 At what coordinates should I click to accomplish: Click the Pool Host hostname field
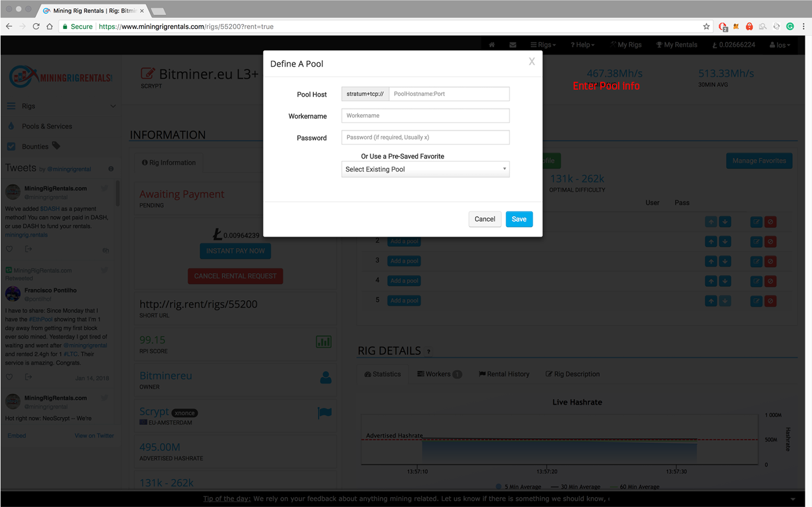pyautogui.click(x=449, y=94)
